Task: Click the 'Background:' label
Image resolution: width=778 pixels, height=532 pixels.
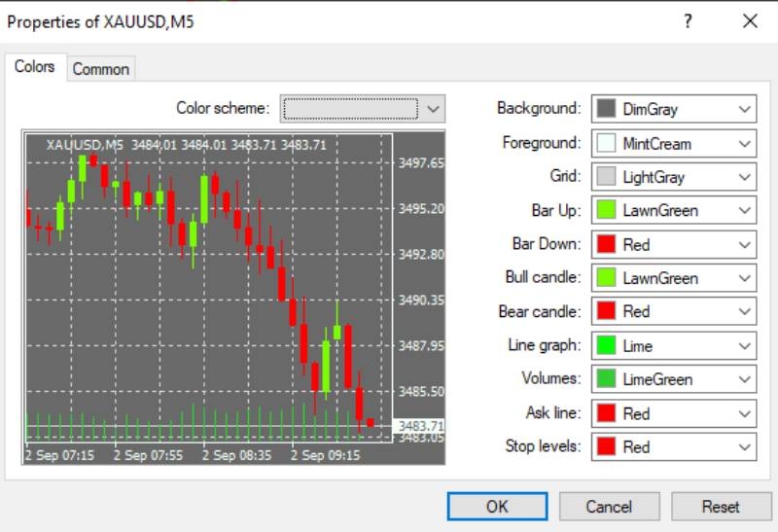Action: point(539,108)
